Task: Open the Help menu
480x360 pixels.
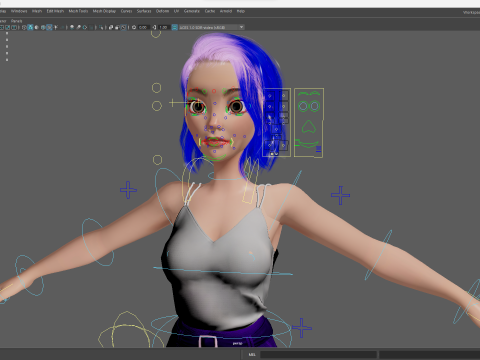Action: tap(241, 11)
